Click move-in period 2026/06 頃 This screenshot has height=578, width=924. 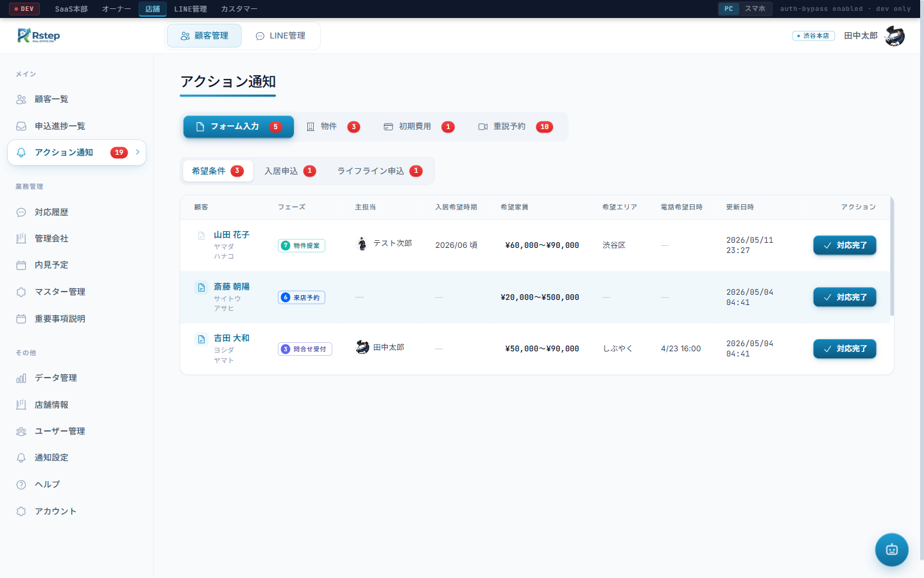(x=456, y=245)
